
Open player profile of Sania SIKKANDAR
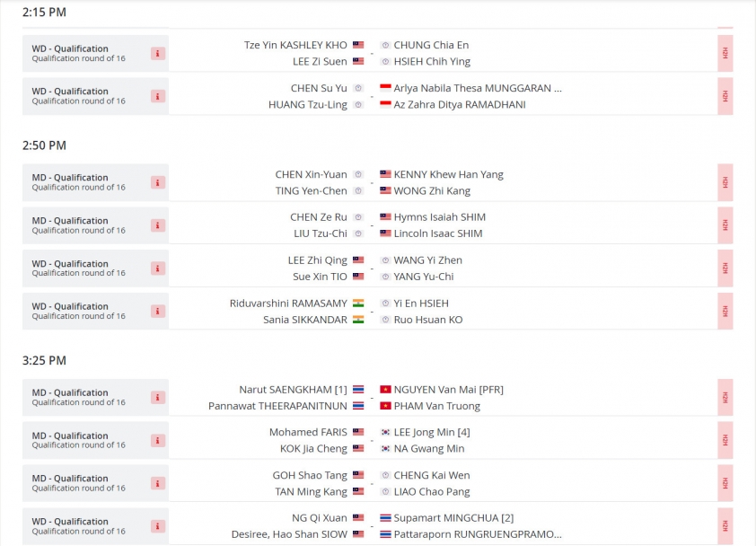coord(304,320)
